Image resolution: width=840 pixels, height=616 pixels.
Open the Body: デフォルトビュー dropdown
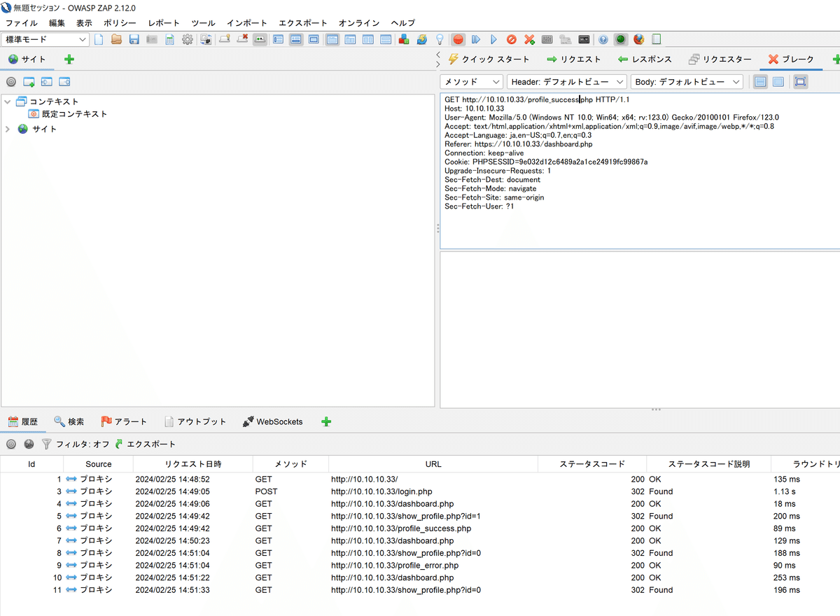687,82
